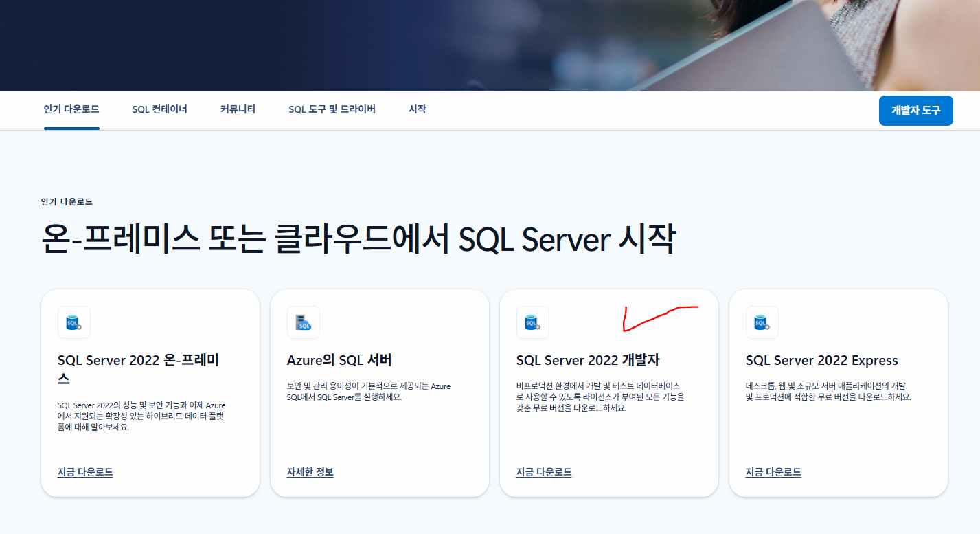Click the Azure SQL server card icon
This screenshot has height=534, width=980.
click(x=304, y=322)
